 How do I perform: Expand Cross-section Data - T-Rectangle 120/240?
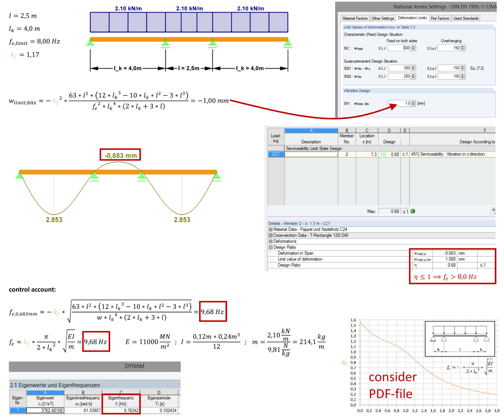tap(271, 235)
